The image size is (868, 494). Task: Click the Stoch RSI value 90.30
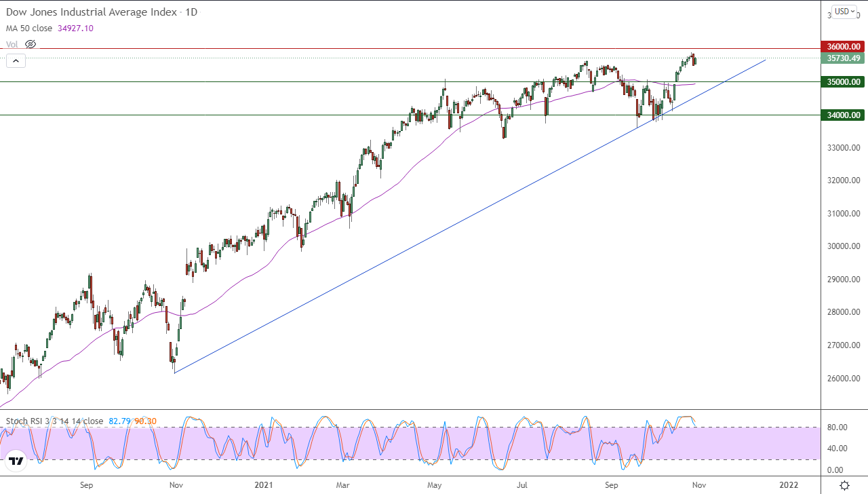click(145, 421)
